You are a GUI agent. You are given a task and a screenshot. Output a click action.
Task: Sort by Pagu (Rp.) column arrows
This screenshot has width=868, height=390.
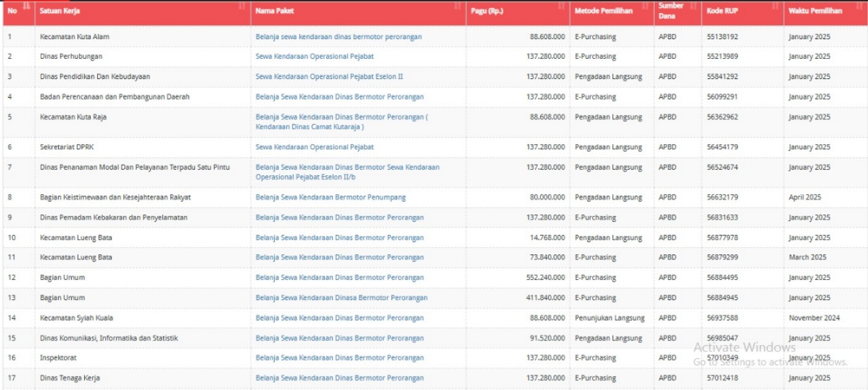tap(561, 7)
